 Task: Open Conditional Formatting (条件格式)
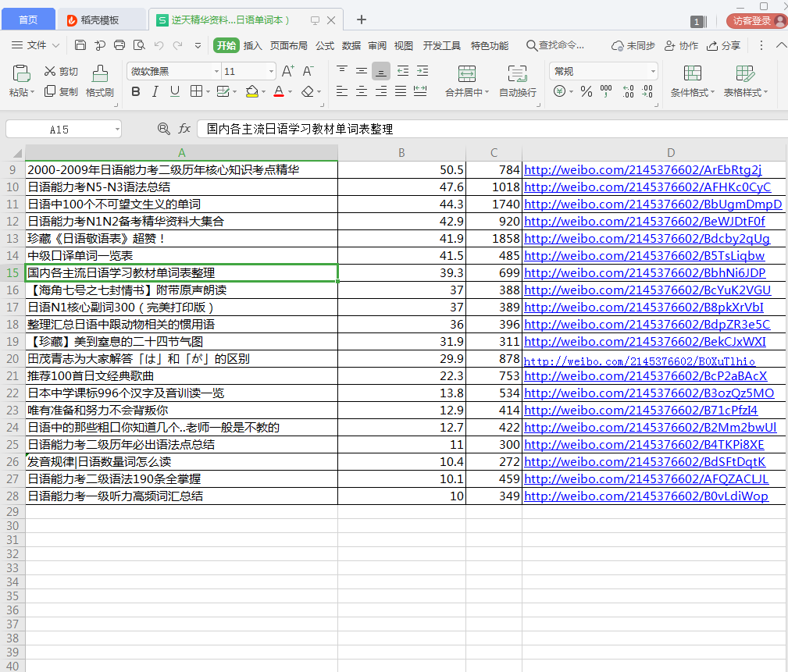click(x=690, y=80)
